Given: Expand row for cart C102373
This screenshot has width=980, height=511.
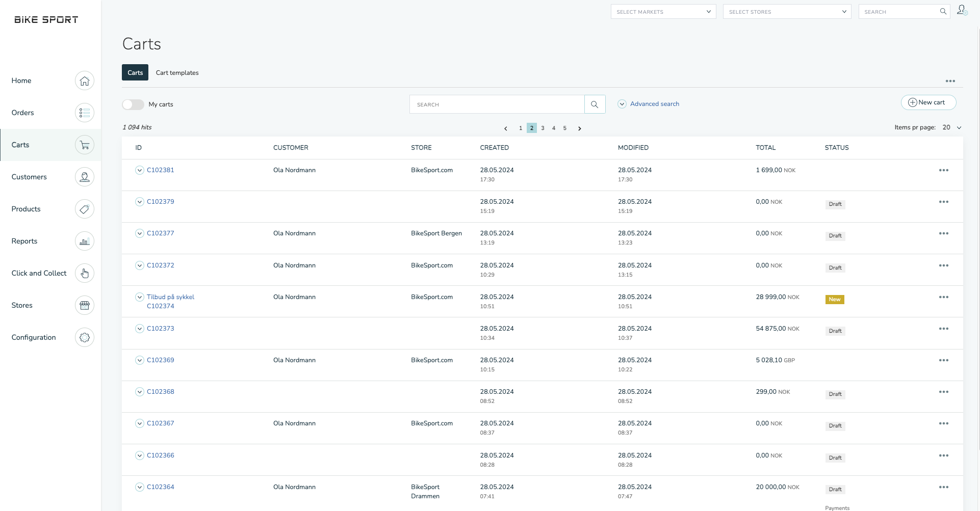Looking at the screenshot, I should pos(139,329).
